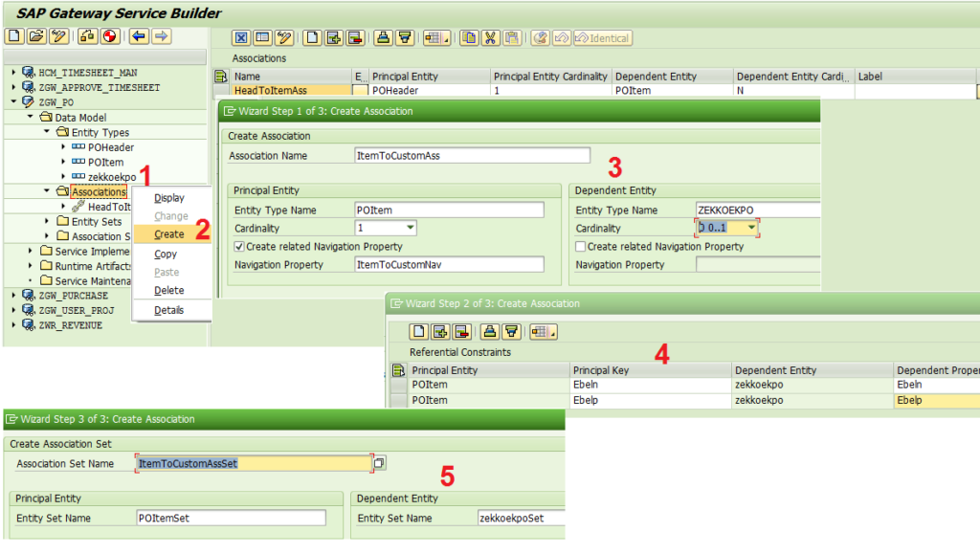The image size is (980, 554).
Task: Click the POItemSet Entity Set Name field
Action: (232, 518)
